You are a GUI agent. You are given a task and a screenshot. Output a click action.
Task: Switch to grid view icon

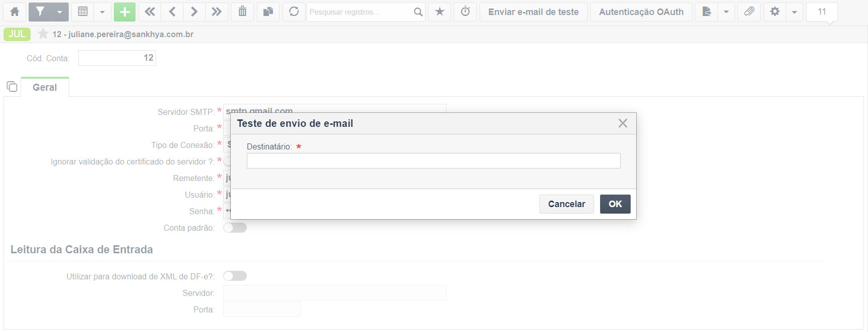point(83,12)
